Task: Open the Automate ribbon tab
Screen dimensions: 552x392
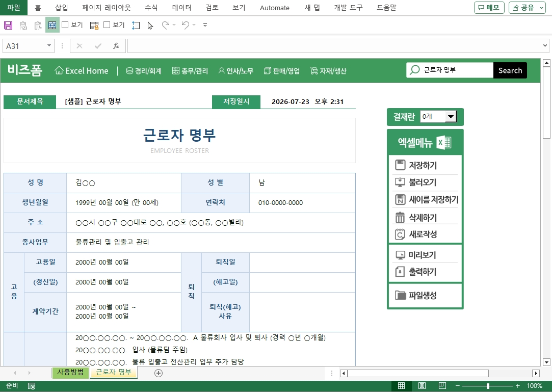Action: coord(275,8)
